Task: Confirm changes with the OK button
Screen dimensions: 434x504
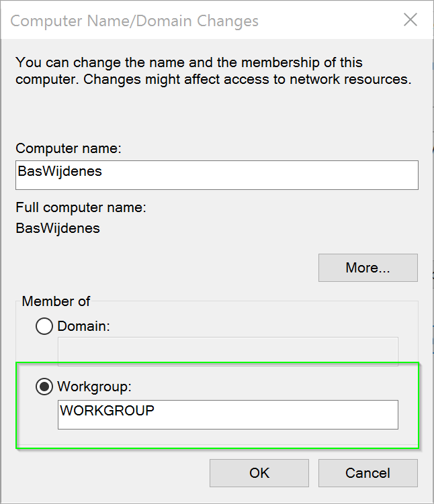Action: [259, 473]
